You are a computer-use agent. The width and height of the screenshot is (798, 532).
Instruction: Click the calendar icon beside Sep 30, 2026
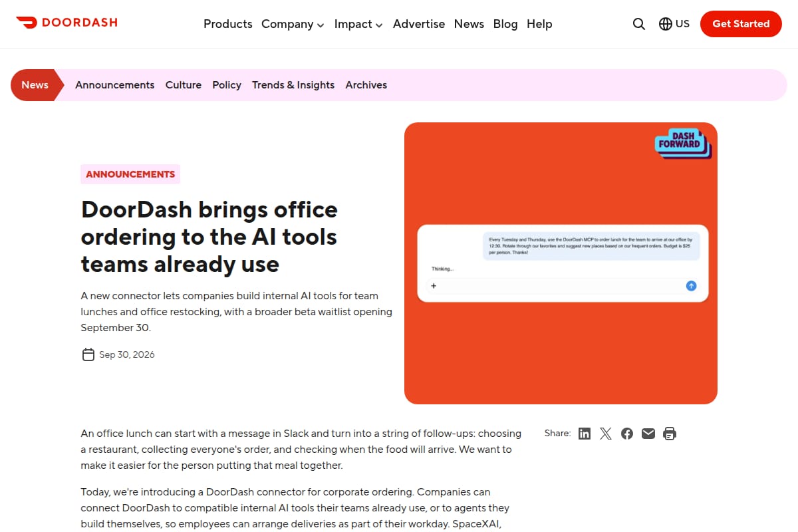88,354
